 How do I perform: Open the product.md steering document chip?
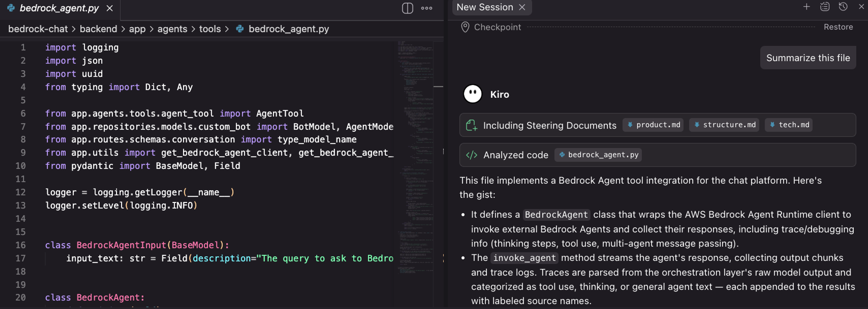point(653,125)
